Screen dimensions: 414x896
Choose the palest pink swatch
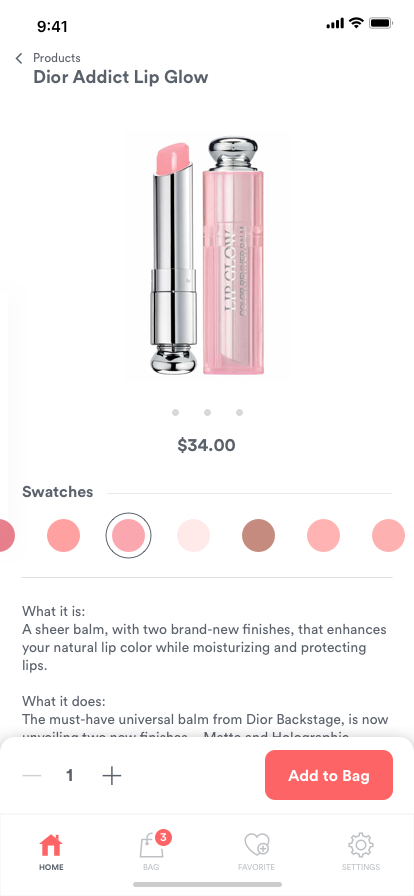tap(193, 535)
